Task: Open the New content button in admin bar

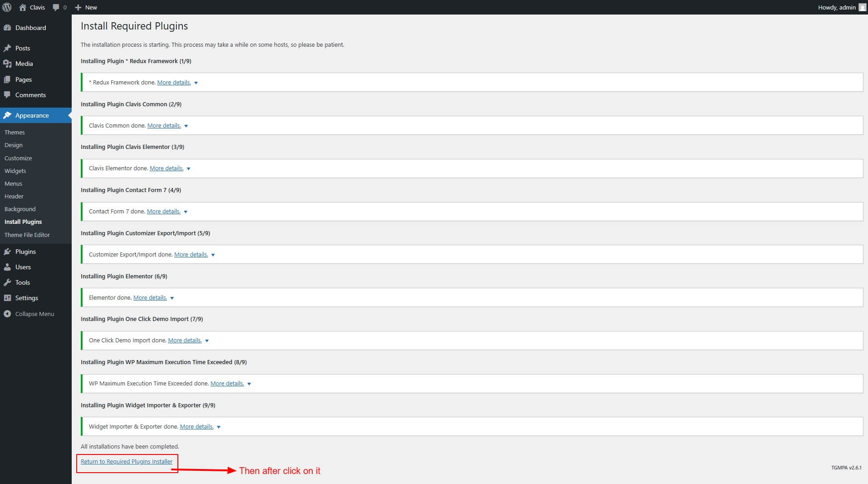Action: pyautogui.click(x=86, y=7)
